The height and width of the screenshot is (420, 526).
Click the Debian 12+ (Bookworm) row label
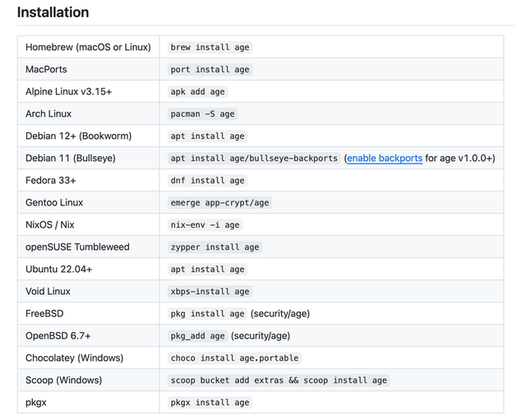point(78,136)
